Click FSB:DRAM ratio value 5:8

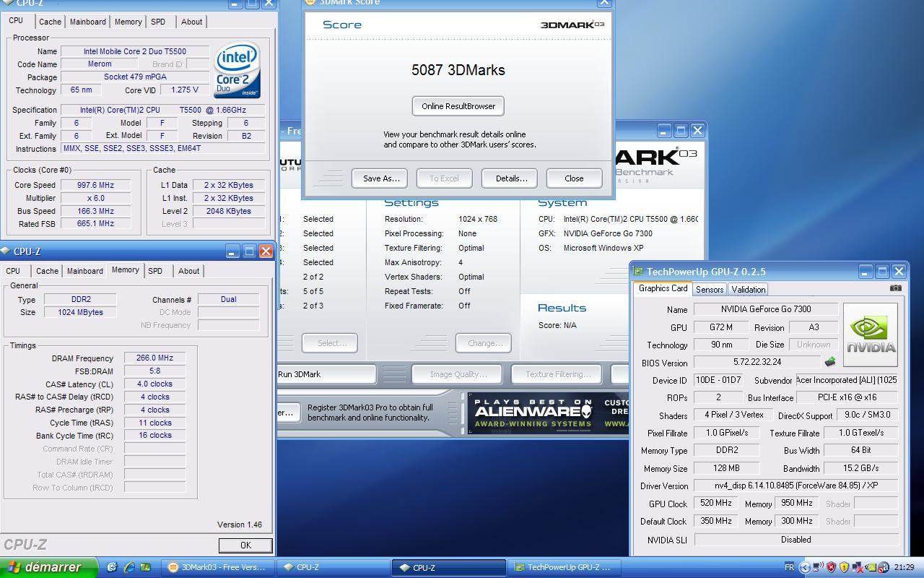click(x=155, y=371)
